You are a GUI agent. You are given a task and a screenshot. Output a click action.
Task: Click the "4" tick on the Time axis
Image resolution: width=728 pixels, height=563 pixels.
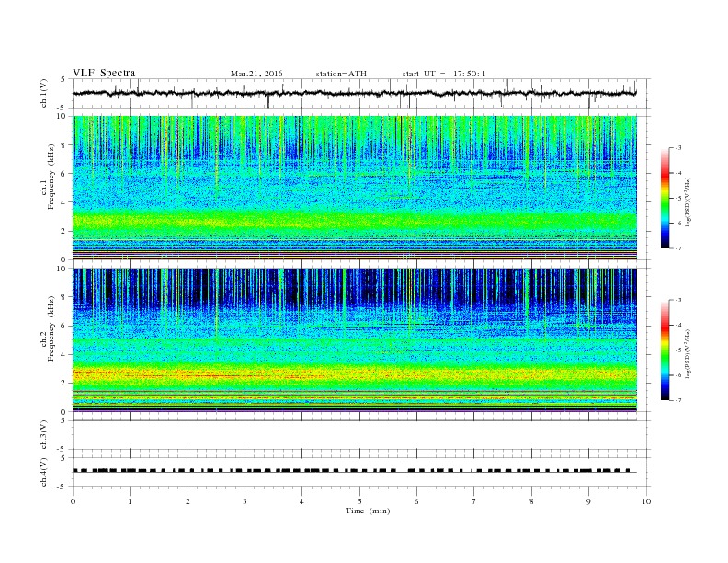tap(301, 501)
